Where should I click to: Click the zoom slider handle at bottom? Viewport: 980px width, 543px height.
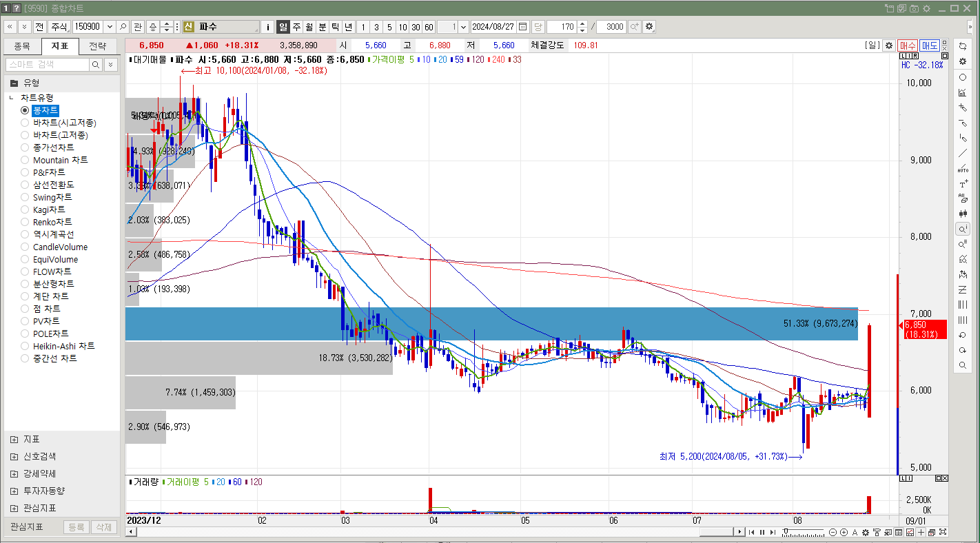click(x=786, y=531)
